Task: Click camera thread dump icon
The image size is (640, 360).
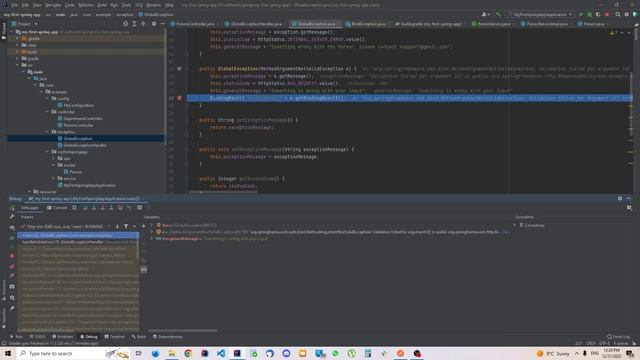Action: click(x=12, y=287)
